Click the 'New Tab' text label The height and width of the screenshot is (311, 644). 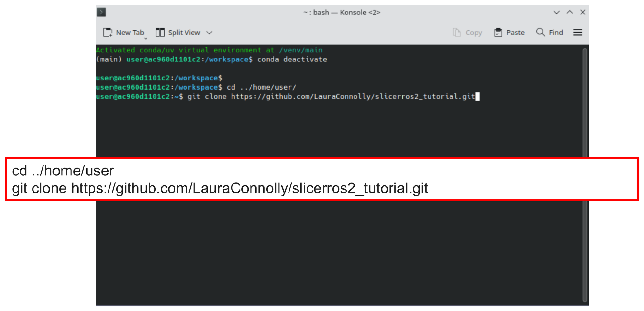pyautogui.click(x=130, y=32)
